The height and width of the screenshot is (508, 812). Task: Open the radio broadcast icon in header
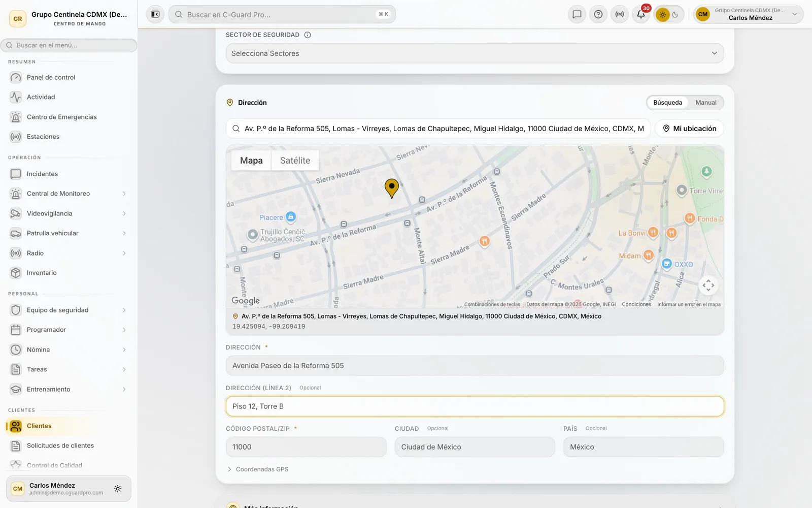pos(620,14)
